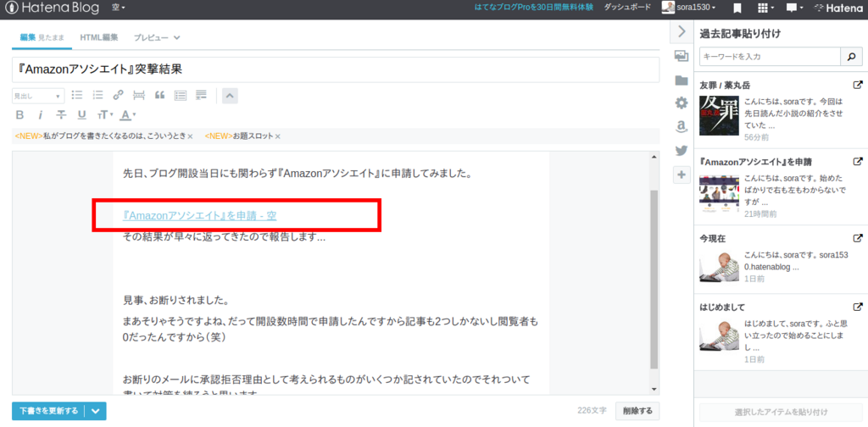Screen dimensions: 868x427
Task: Apply blockquote formatting
Action: point(159,95)
